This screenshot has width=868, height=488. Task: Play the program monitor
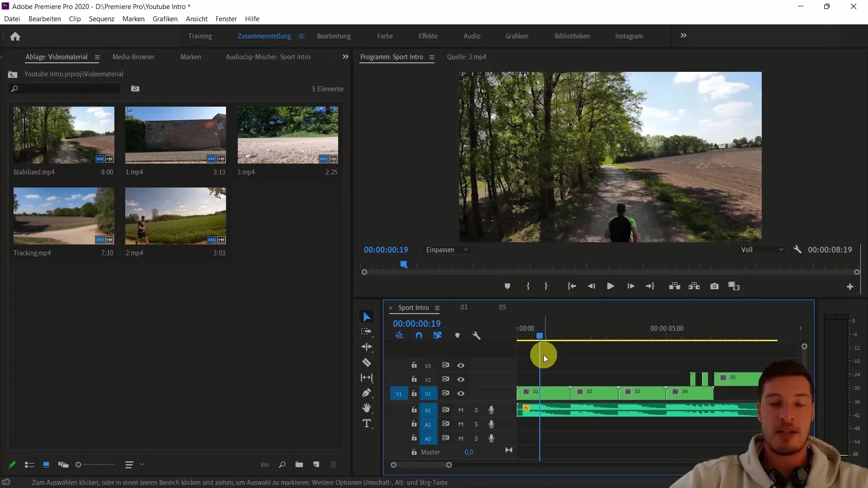tap(610, 286)
